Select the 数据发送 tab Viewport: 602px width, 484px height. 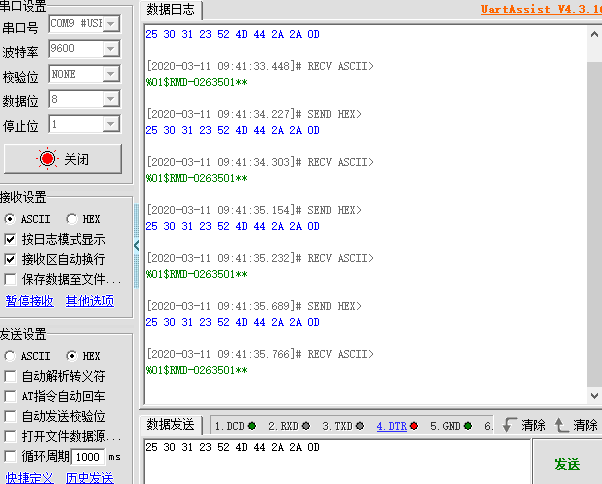[x=171, y=425]
